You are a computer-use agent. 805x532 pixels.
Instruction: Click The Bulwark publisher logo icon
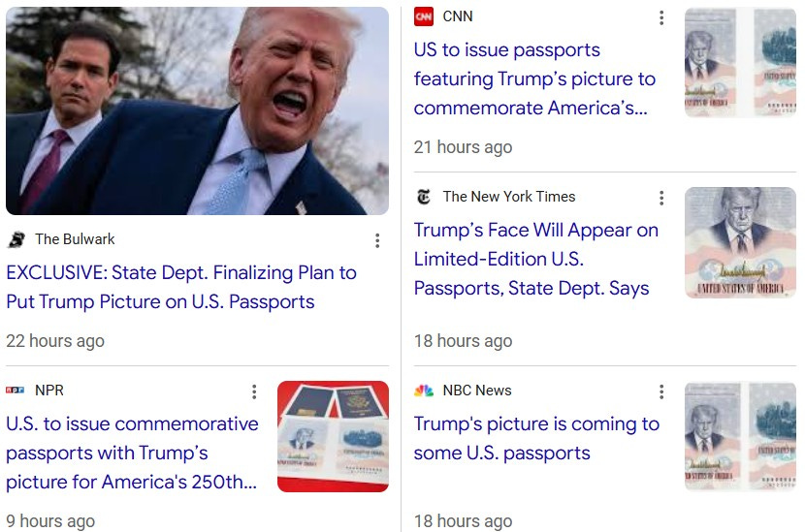pos(16,239)
